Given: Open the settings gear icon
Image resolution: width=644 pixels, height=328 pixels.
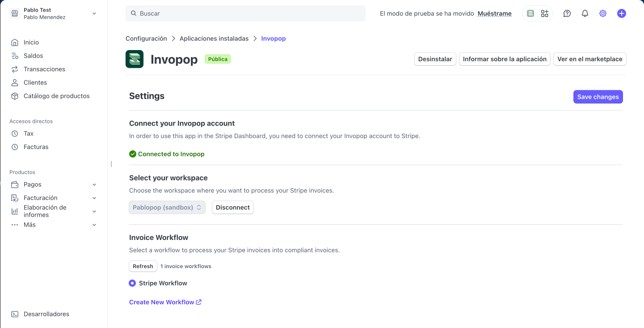Looking at the screenshot, I should (x=603, y=13).
